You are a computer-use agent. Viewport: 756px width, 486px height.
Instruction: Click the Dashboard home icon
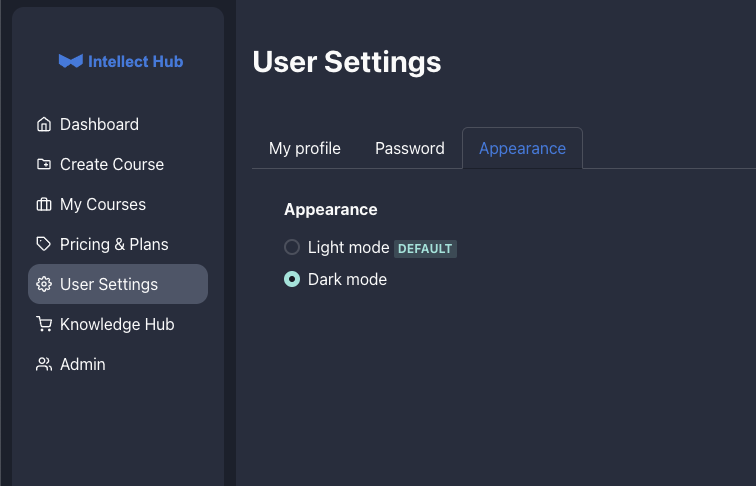tap(43, 124)
